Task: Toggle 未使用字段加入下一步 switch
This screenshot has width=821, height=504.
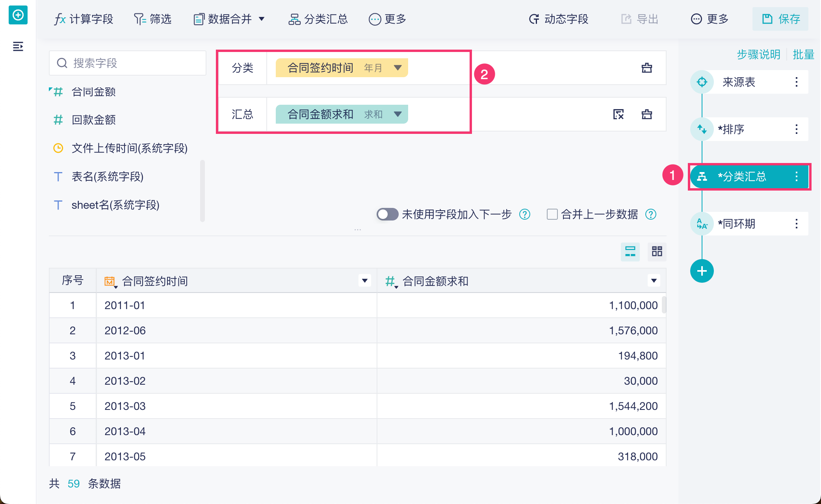Action: 387,214
